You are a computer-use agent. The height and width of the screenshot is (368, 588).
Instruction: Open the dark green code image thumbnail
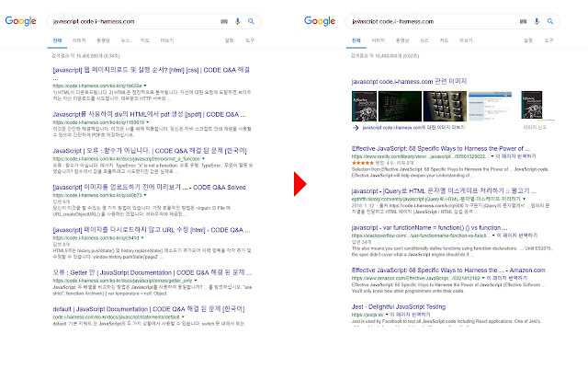point(400,106)
